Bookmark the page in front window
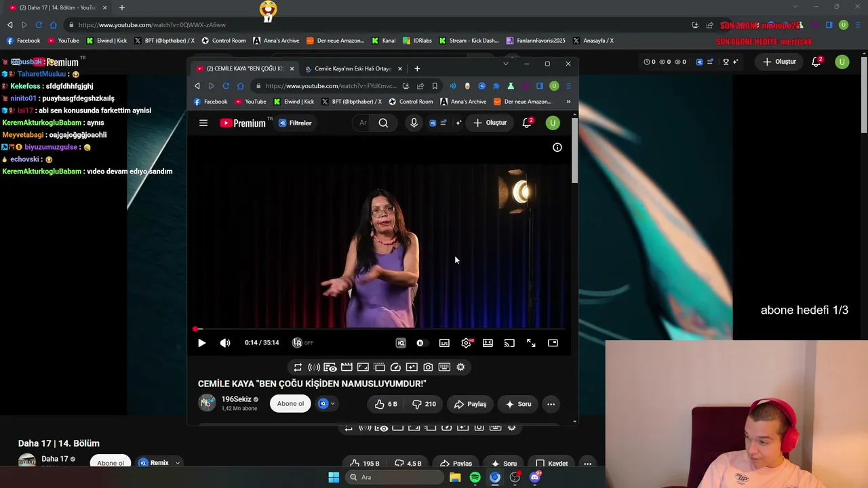Viewport: 868px width, 488px height. (435, 86)
